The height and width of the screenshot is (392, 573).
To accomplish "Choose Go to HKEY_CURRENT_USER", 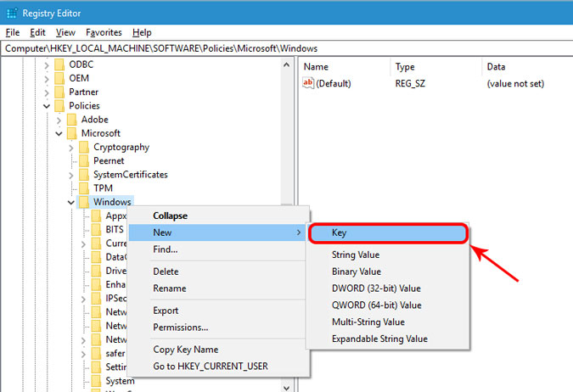I will click(x=210, y=366).
